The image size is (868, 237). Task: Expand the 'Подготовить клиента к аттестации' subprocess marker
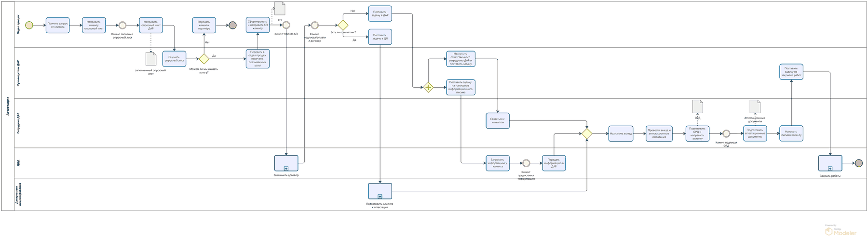pyautogui.click(x=380, y=197)
